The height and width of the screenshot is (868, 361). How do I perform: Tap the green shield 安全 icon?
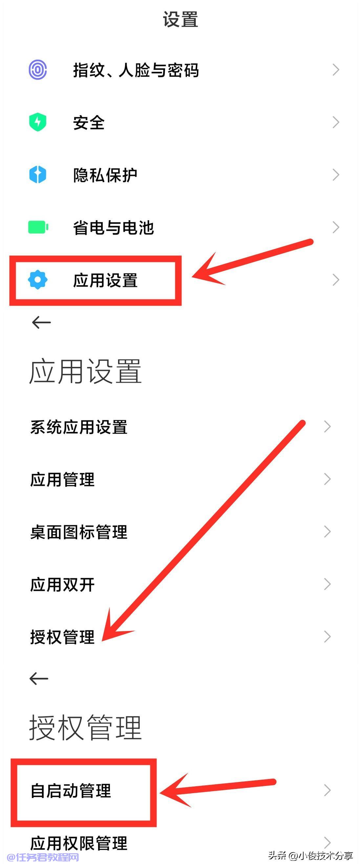tap(38, 122)
